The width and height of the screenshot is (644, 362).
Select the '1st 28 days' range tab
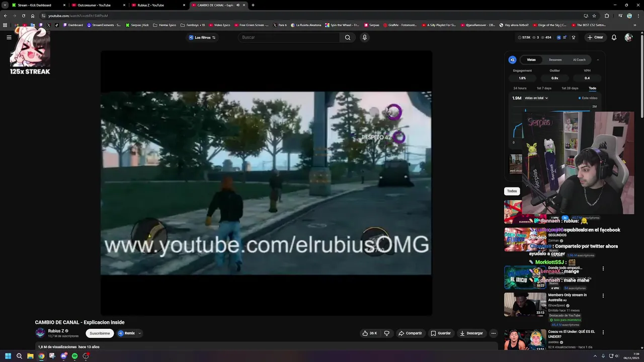pyautogui.click(x=570, y=88)
